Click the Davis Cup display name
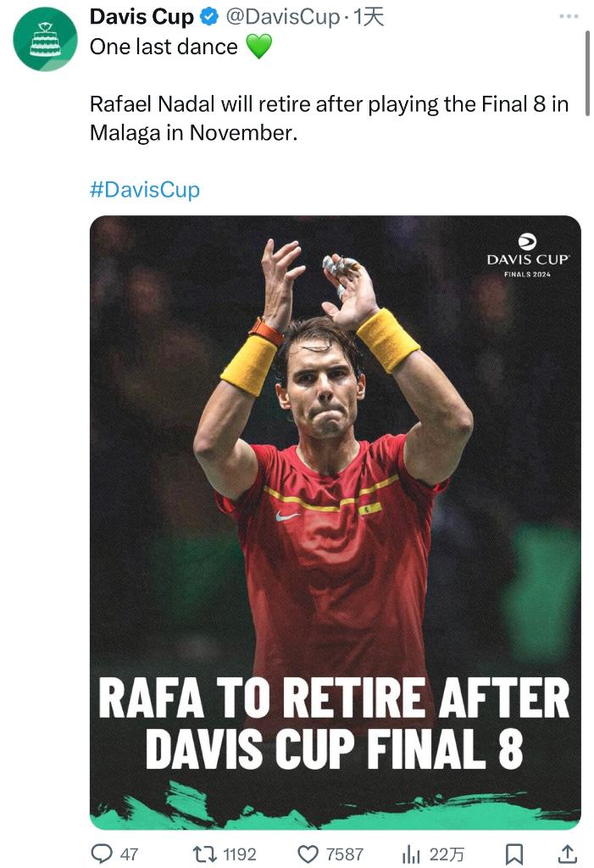 click(142, 17)
